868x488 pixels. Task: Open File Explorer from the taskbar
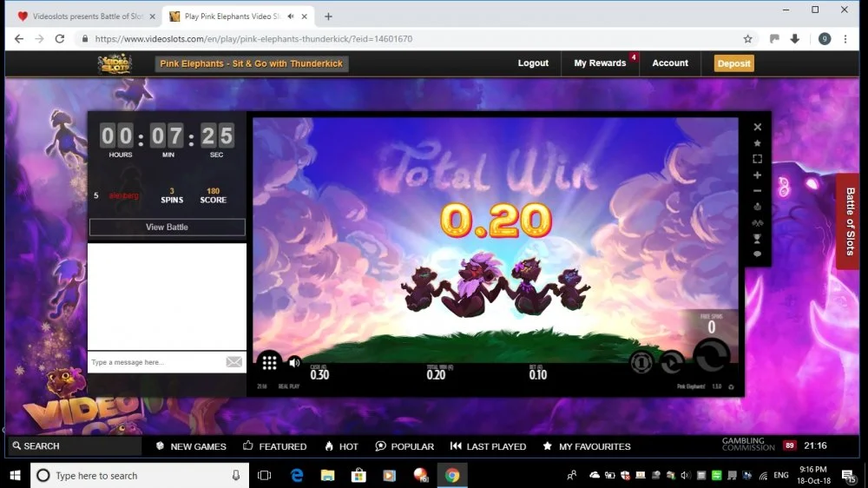point(328,475)
